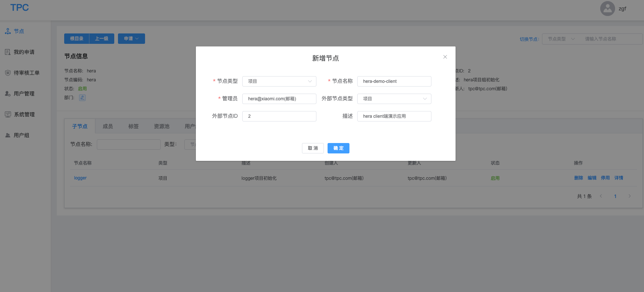
Task: Open the 申请 dropdown button
Action: pos(131,39)
